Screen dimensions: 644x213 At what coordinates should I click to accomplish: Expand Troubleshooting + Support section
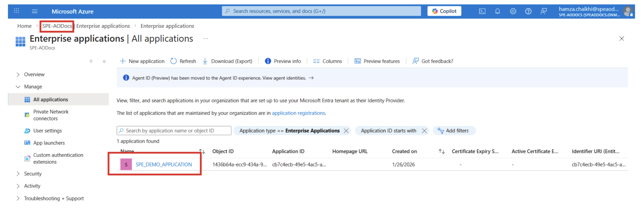click(x=18, y=199)
